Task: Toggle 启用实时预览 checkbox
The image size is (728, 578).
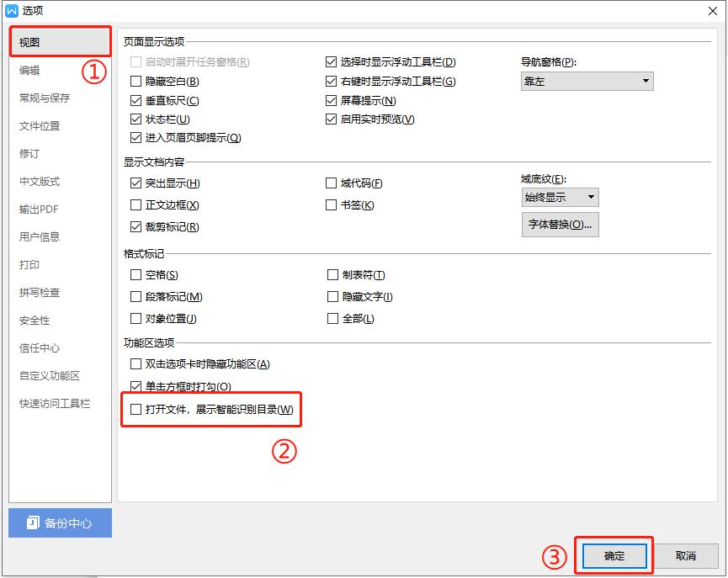Action: click(x=331, y=119)
